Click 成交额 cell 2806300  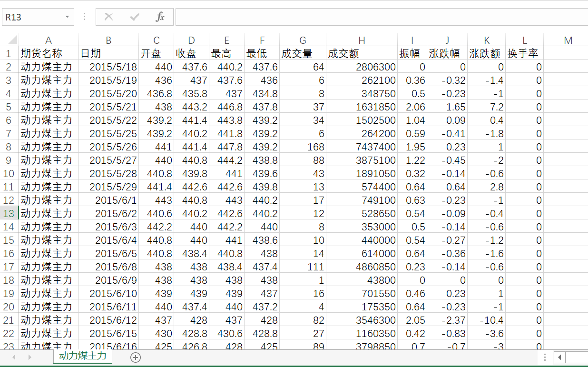pos(362,67)
